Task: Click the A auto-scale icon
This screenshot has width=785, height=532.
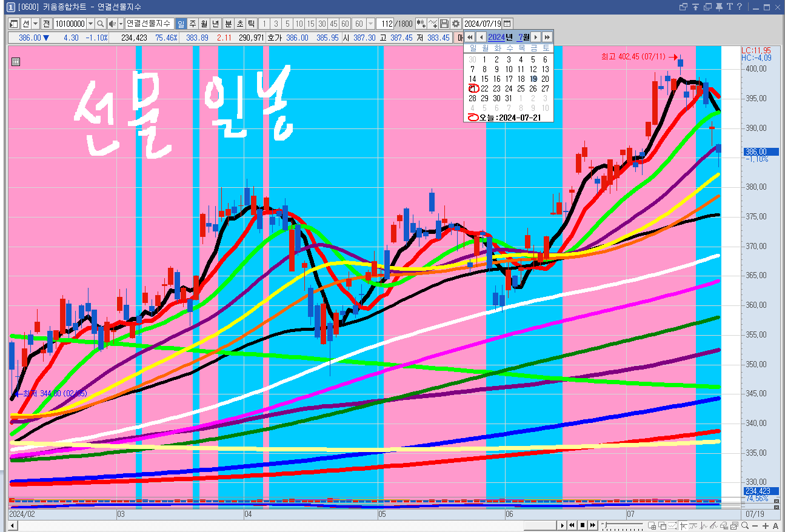Action: (776, 525)
